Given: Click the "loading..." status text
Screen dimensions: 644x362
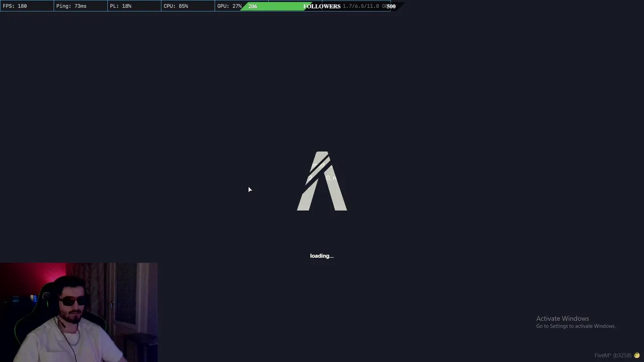Looking at the screenshot, I should pyautogui.click(x=322, y=256).
